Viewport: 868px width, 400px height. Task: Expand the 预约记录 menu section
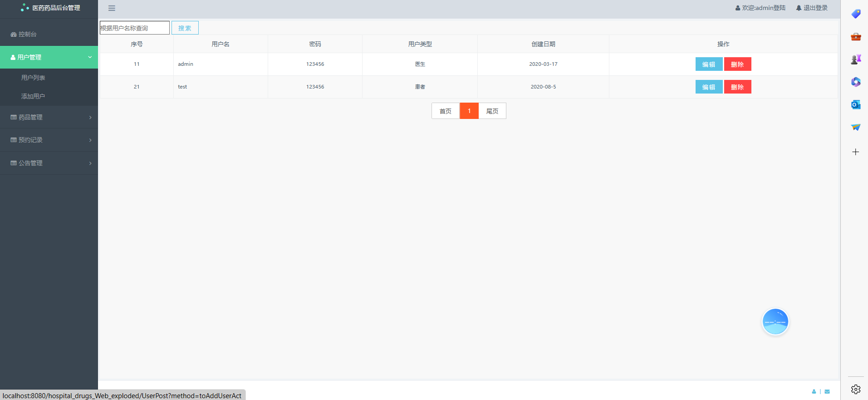tap(49, 140)
